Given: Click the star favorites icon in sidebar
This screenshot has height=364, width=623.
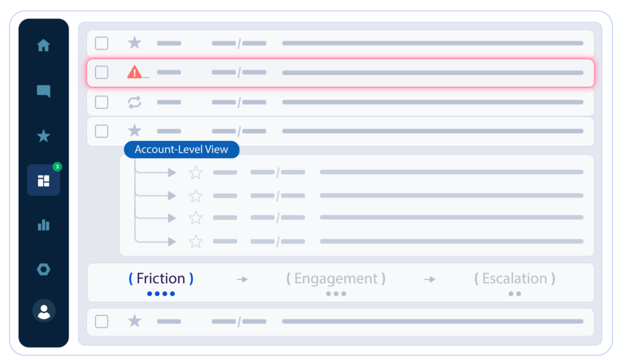Looking at the screenshot, I should 43,136.
